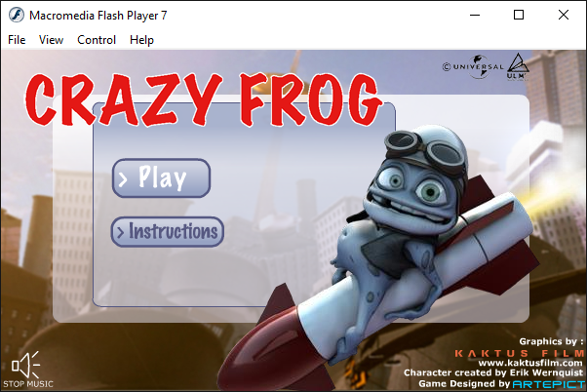Open the Help menu
The image size is (587, 392).
pos(141,40)
